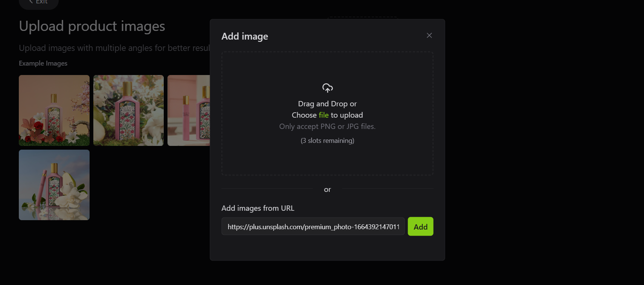Click the Drag and Drop or text

point(327,104)
